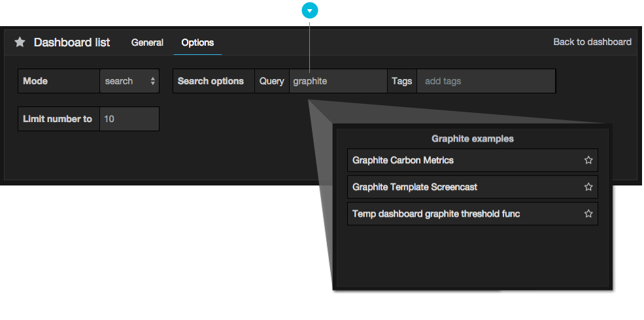Click the Tags label
This screenshot has height=320, width=644.
401,81
